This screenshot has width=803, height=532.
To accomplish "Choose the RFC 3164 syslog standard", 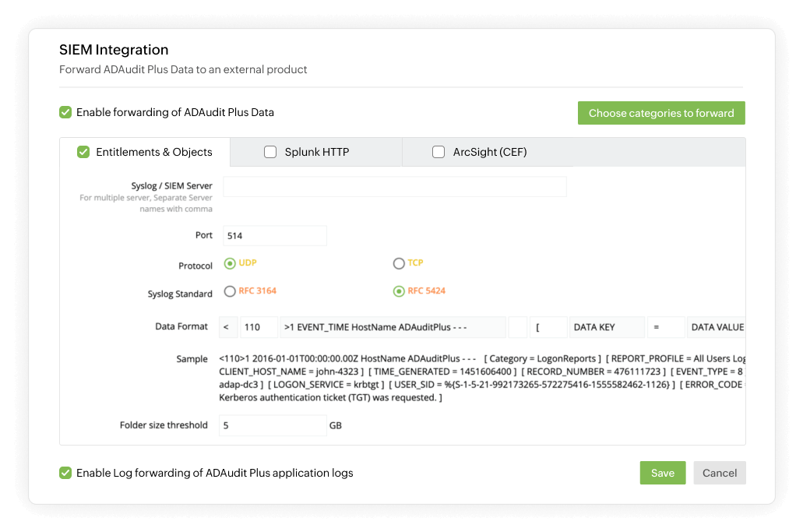I will click(x=230, y=291).
